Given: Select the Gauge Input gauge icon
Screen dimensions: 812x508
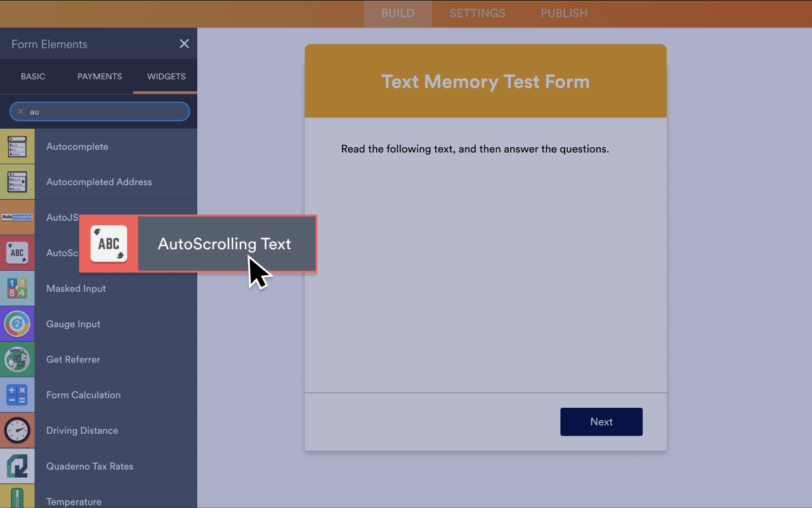Looking at the screenshot, I should tap(16, 323).
